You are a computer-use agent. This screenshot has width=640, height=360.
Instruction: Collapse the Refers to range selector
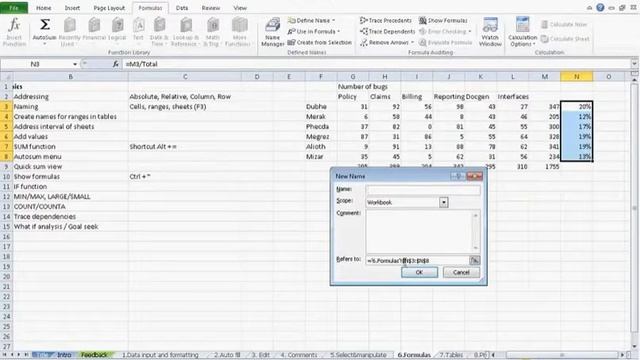pos(475,260)
